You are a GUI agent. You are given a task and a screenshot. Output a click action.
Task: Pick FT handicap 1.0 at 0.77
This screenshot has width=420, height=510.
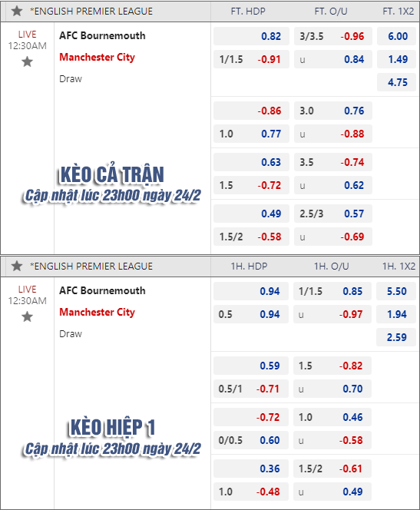[x=251, y=134]
